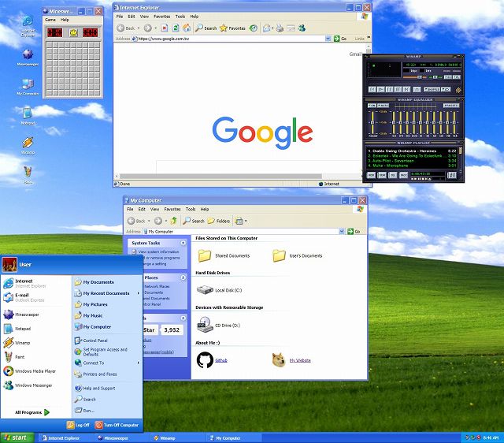Click Winamp pause button

pyautogui.click(x=389, y=89)
